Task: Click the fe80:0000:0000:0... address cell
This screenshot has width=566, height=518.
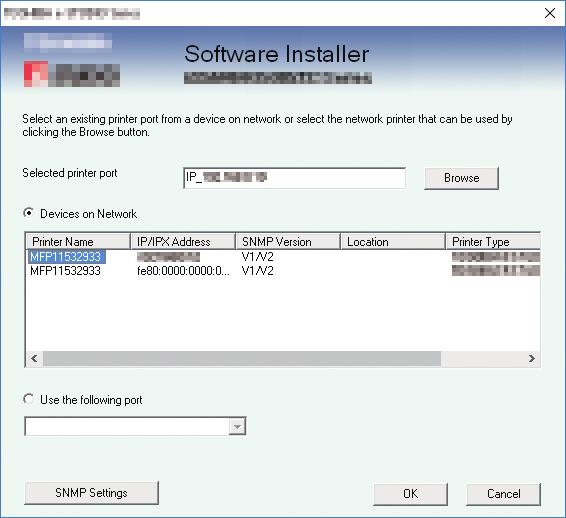Action: [x=183, y=271]
